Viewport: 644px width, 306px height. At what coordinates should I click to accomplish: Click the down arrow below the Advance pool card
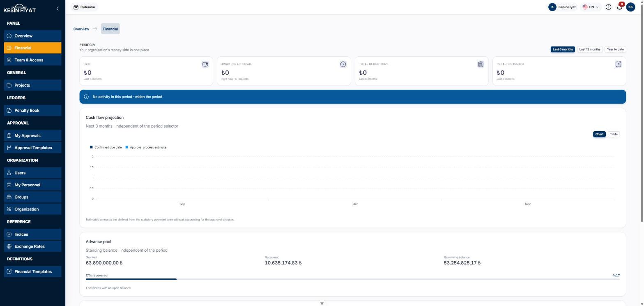(322, 304)
